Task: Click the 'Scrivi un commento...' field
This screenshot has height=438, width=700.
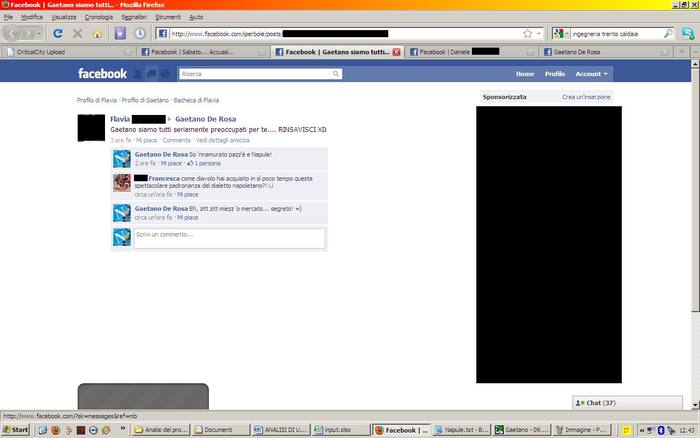Action: click(x=229, y=238)
